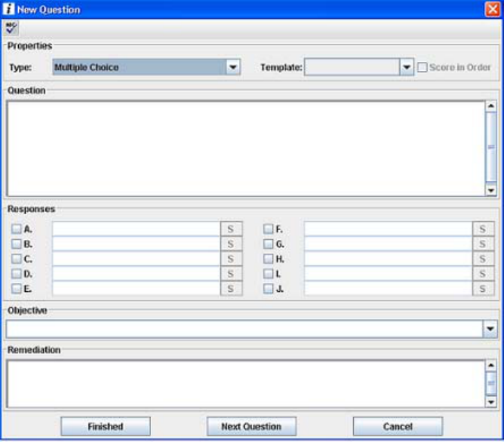The height and width of the screenshot is (442, 504).
Task: Go to Next Question
Action: click(251, 426)
